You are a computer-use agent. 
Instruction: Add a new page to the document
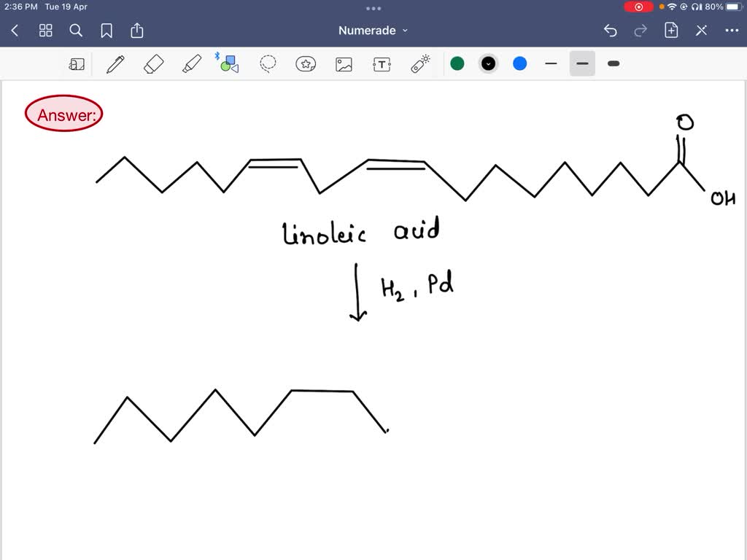670,31
